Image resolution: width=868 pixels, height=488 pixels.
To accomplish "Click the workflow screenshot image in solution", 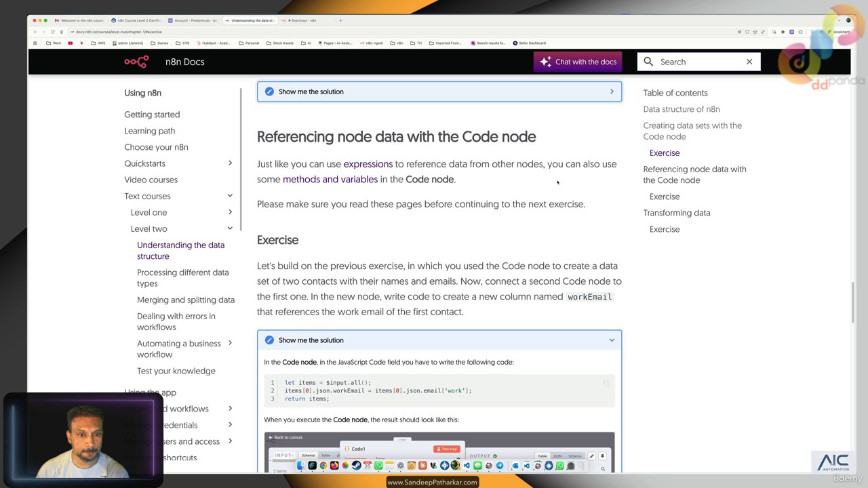I will [439, 452].
